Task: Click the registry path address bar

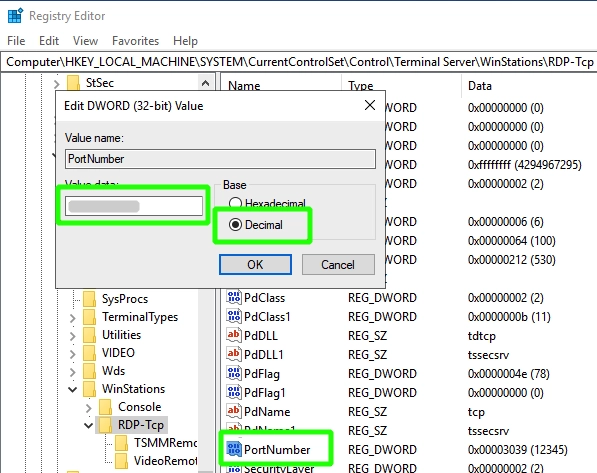Action: 298,62
